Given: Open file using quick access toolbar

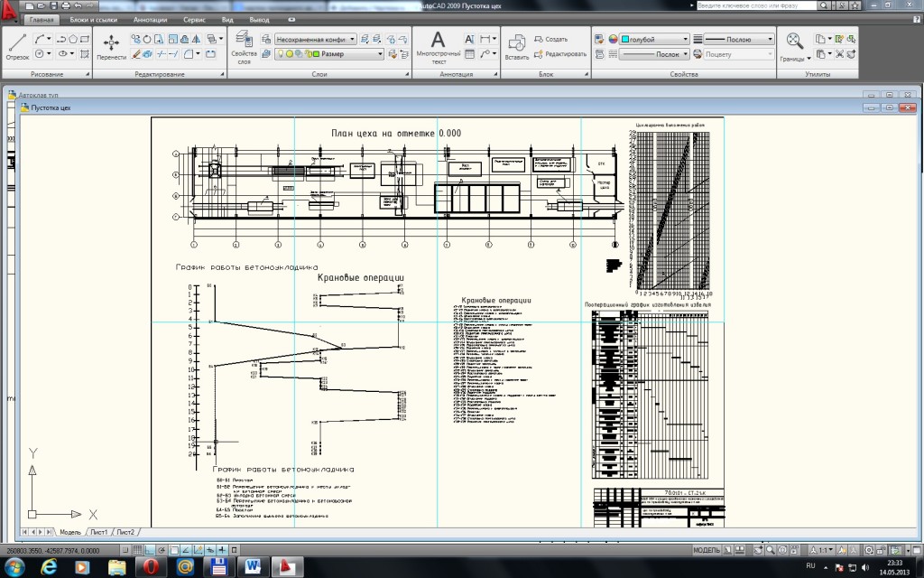Looking at the screenshot, I should (x=41, y=5).
